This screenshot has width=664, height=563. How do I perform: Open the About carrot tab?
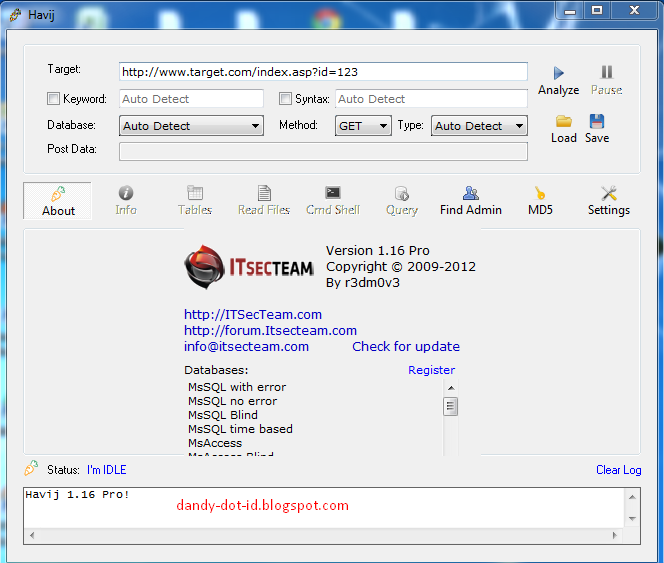[58, 201]
